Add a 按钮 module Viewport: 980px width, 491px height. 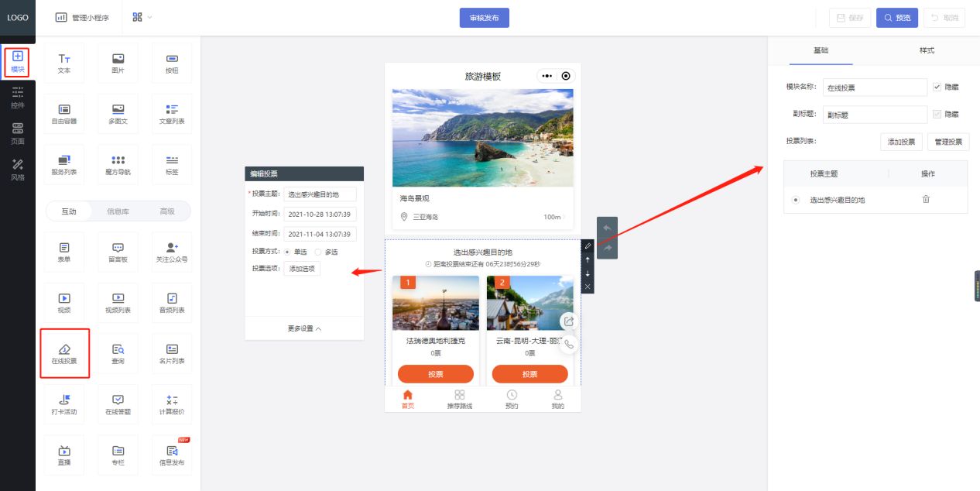click(172, 64)
